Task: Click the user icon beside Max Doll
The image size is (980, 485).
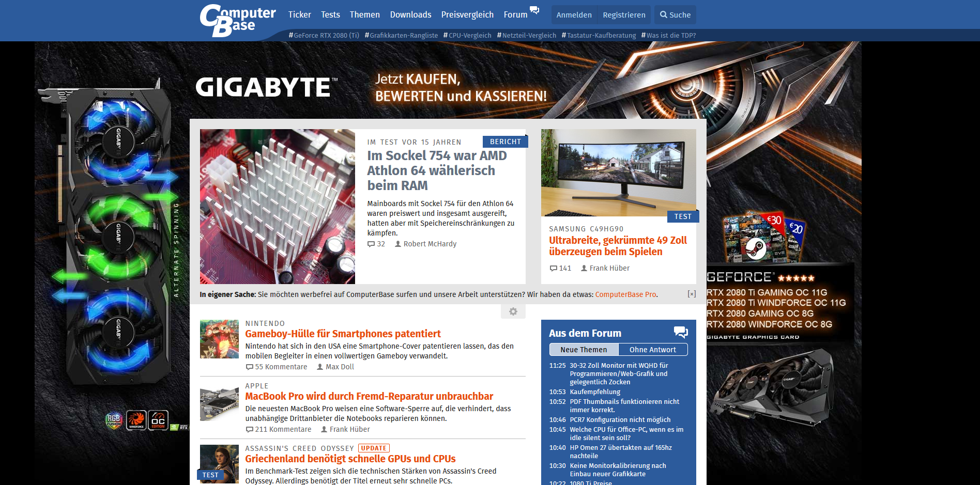Action: click(x=319, y=367)
